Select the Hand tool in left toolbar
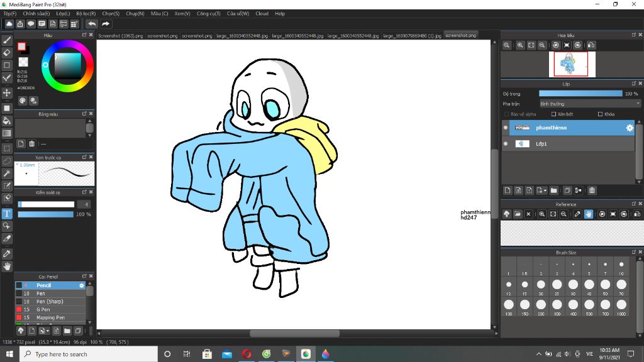The image size is (644, 362). (7, 266)
